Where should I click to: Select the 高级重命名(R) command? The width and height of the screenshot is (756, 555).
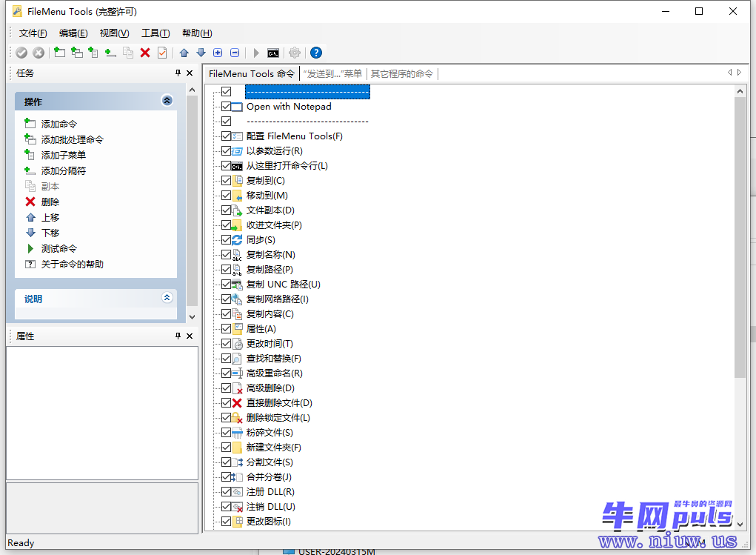point(275,373)
